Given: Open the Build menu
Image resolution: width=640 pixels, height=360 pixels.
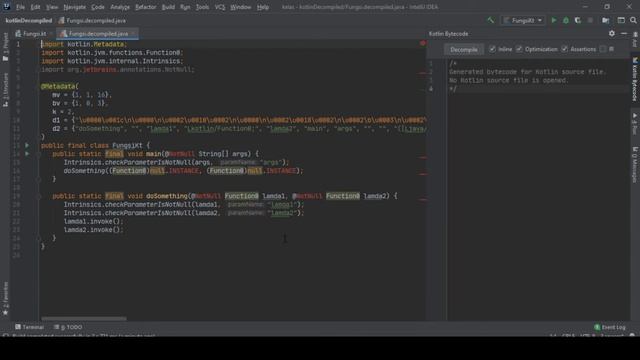Looking at the screenshot, I should (168, 7).
